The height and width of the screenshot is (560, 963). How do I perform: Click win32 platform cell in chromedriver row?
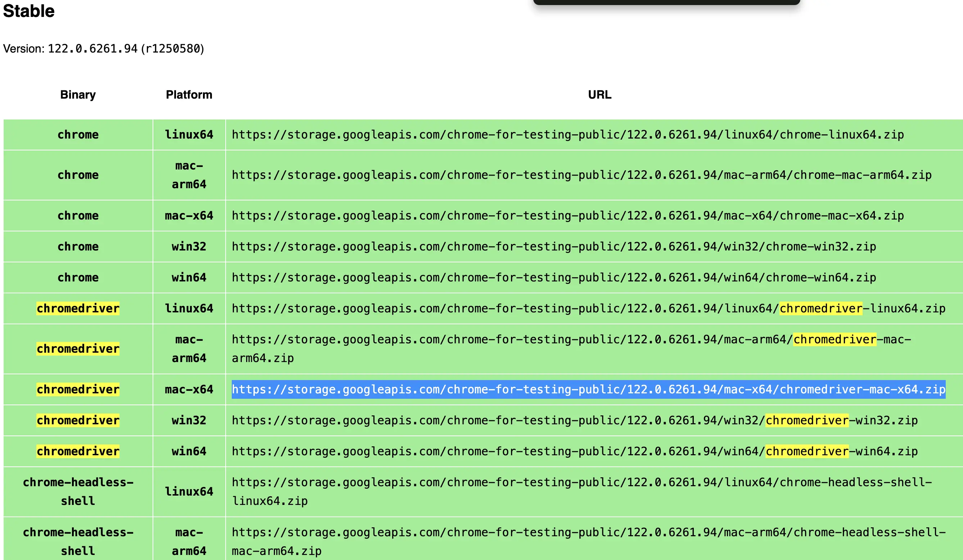[189, 420]
